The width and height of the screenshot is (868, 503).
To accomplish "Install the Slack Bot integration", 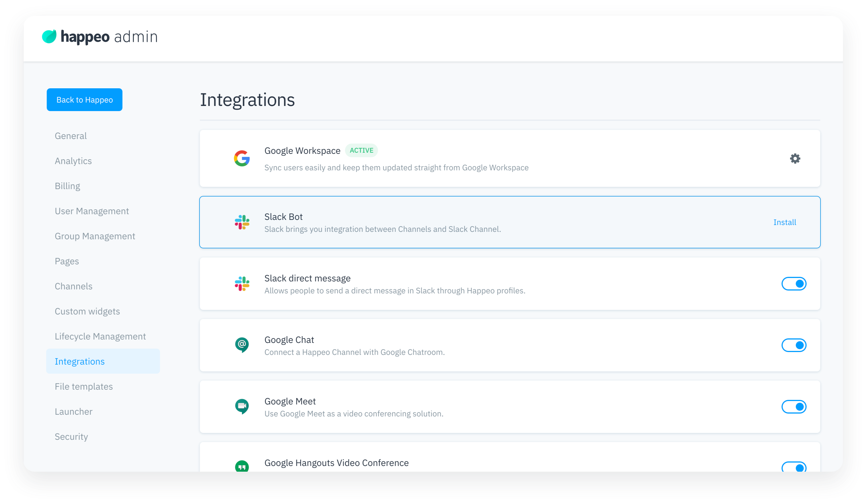I will point(784,222).
